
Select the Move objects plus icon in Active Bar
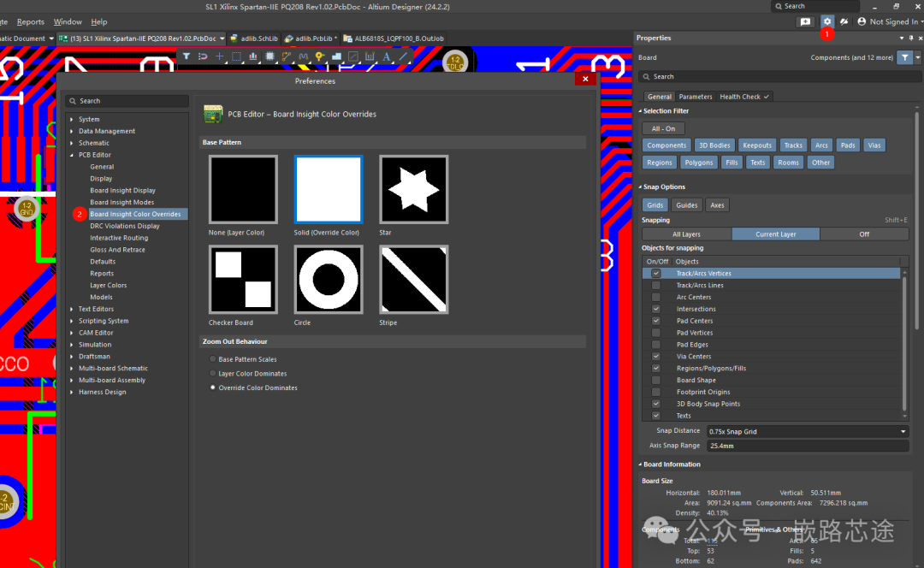point(219,56)
